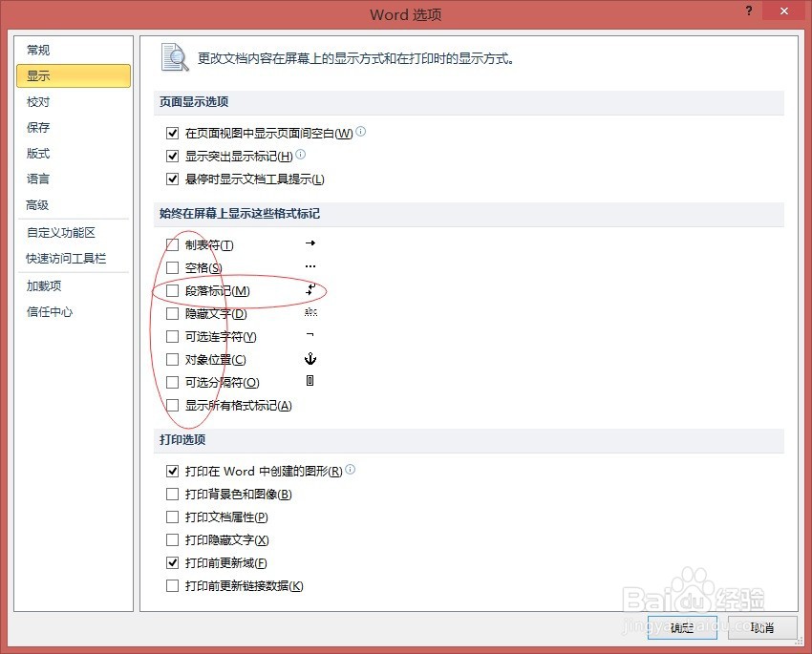Click the document magnifier icon at top

pos(175,57)
